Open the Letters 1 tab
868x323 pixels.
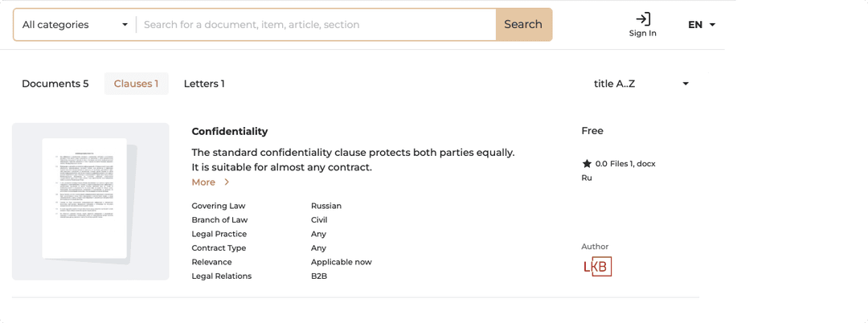click(204, 84)
